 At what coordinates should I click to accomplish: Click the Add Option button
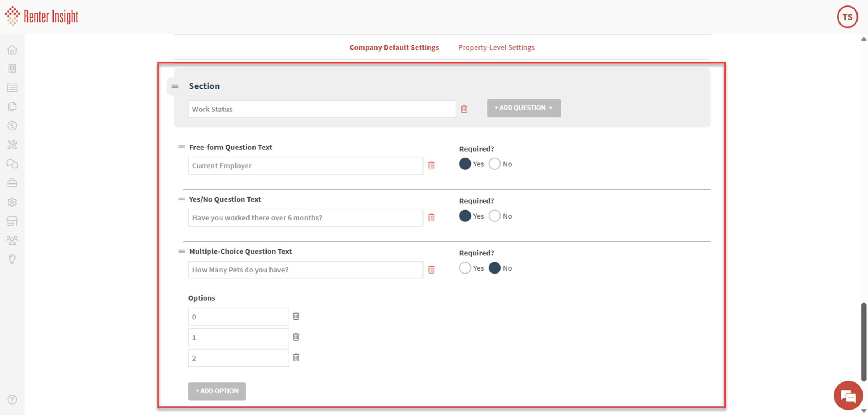coord(217,391)
